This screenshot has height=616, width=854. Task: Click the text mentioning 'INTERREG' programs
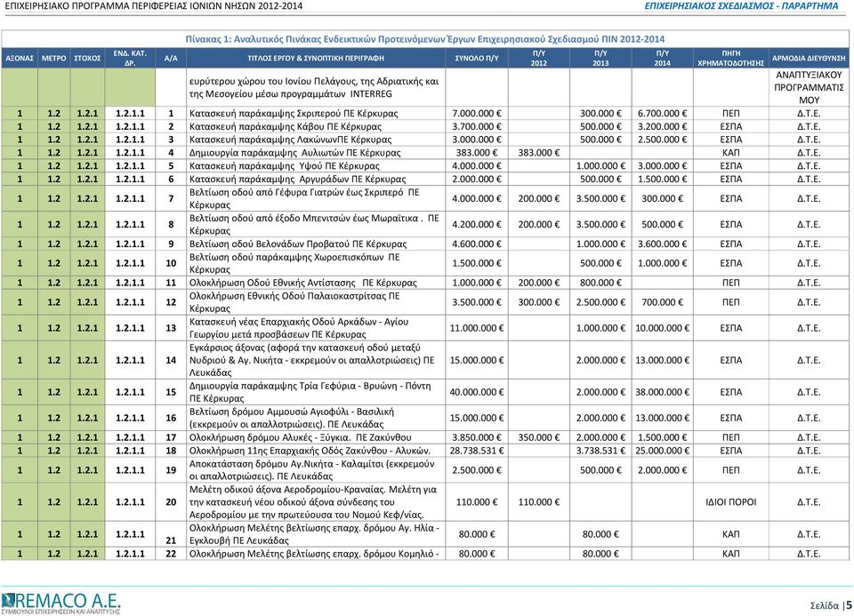pyautogui.click(x=314, y=88)
